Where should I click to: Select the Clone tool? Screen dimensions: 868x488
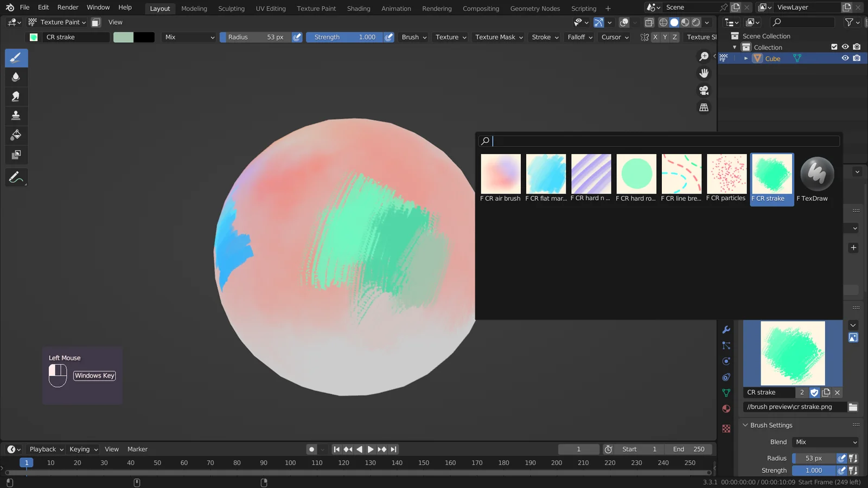tap(16, 115)
